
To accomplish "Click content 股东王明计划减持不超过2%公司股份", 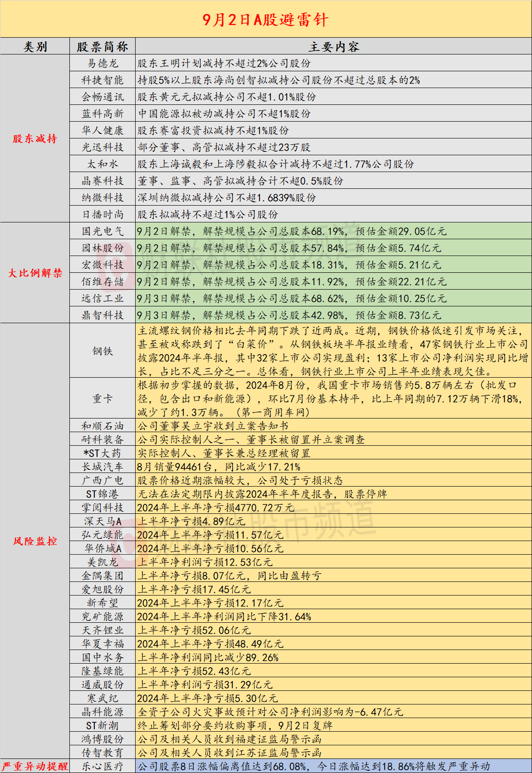I will point(224,64).
